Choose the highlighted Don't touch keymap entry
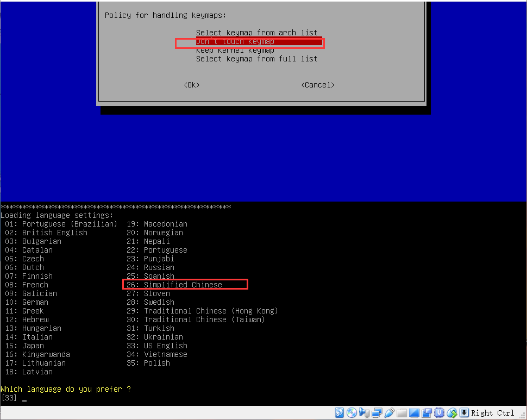Screen dimensions: 527x420 [259, 42]
